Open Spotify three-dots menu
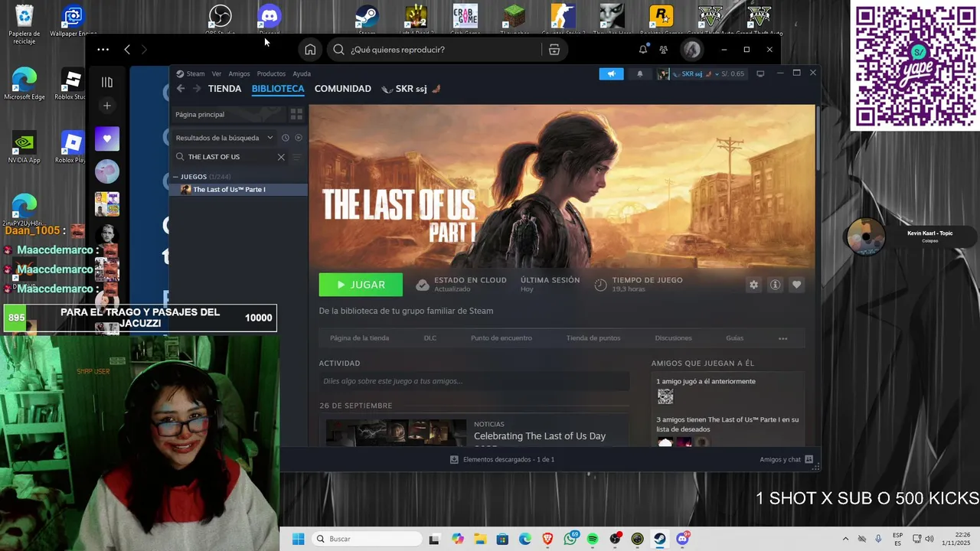The image size is (980, 551). 103,50
